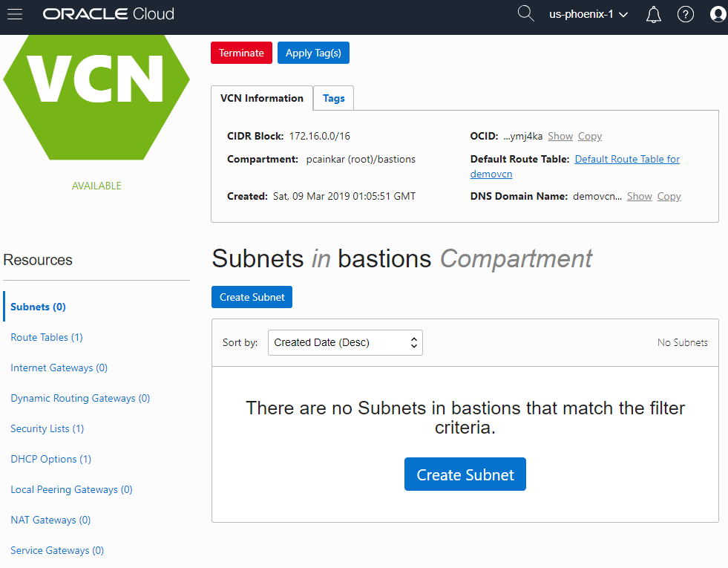Open Route Tables (1) resource
Image resolution: width=728 pixels, height=568 pixels.
(47, 338)
